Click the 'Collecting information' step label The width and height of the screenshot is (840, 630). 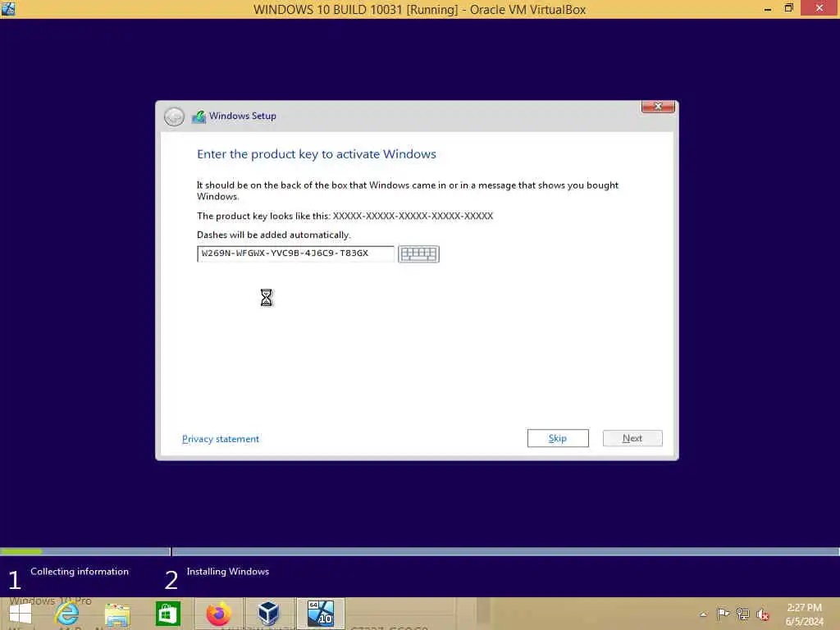(80, 572)
